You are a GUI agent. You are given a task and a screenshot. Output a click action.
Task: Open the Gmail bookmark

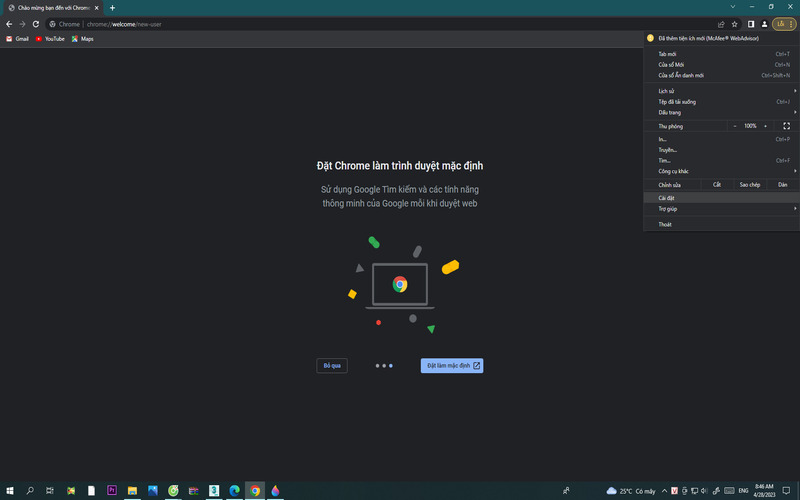(x=17, y=39)
